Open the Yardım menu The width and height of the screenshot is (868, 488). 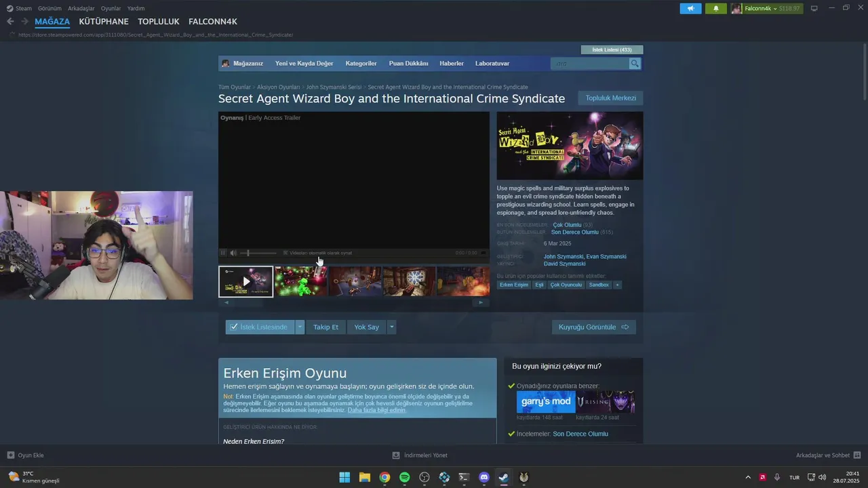[x=136, y=8]
